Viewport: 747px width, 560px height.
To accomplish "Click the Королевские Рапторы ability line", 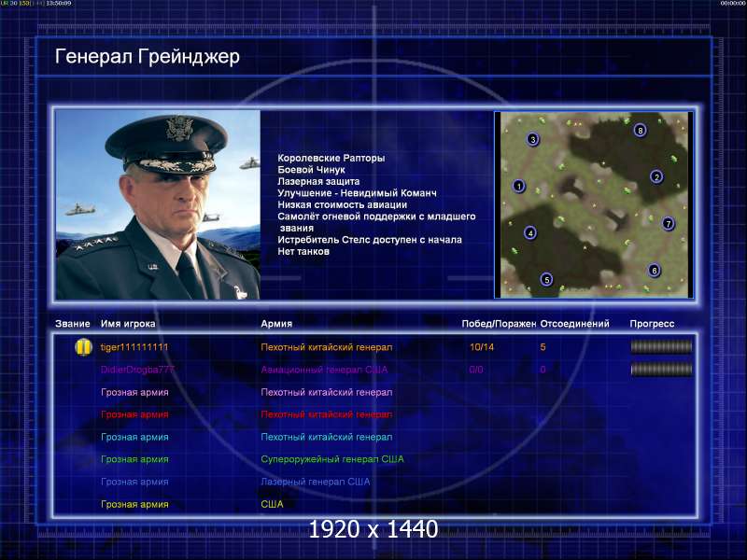I will tap(331, 158).
